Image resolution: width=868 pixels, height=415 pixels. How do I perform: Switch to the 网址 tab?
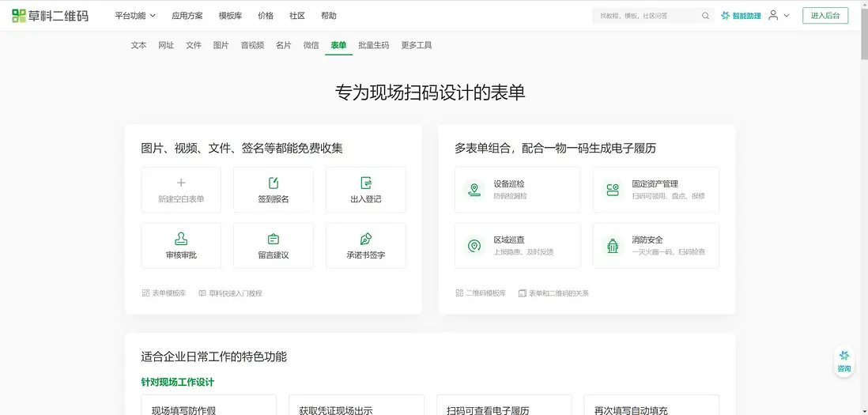[x=166, y=45]
